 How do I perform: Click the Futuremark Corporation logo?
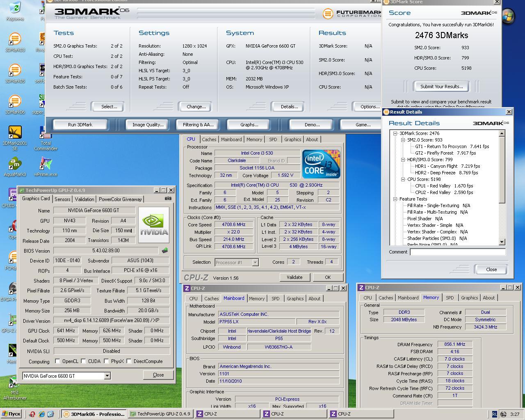352,14
